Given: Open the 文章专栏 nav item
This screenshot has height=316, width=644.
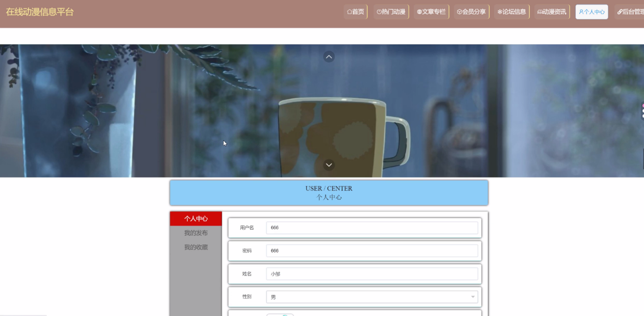Looking at the screenshot, I should pyautogui.click(x=431, y=12).
